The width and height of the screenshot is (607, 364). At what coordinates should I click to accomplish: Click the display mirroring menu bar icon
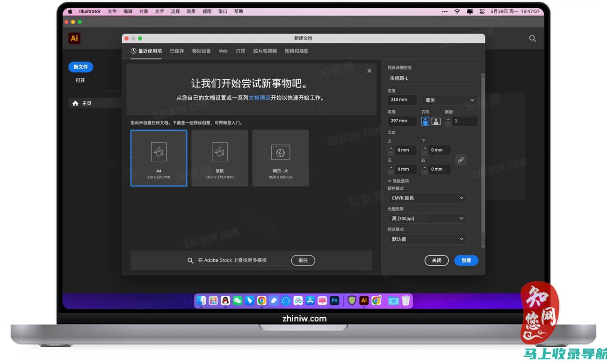pos(470,11)
